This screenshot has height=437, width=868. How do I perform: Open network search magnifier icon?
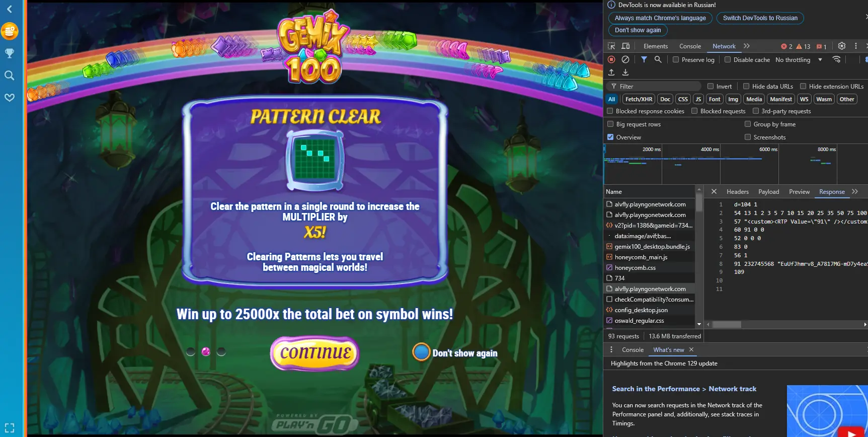tap(658, 59)
